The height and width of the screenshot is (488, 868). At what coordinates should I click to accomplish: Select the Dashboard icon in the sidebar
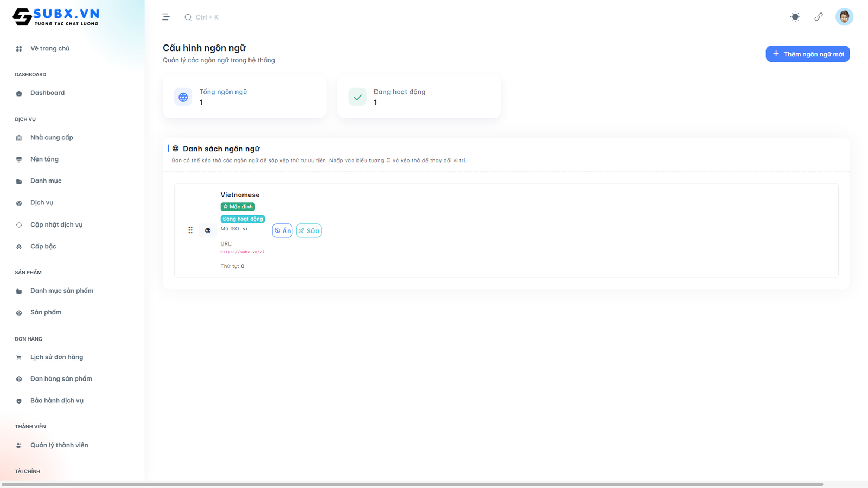tap(18, 92)
